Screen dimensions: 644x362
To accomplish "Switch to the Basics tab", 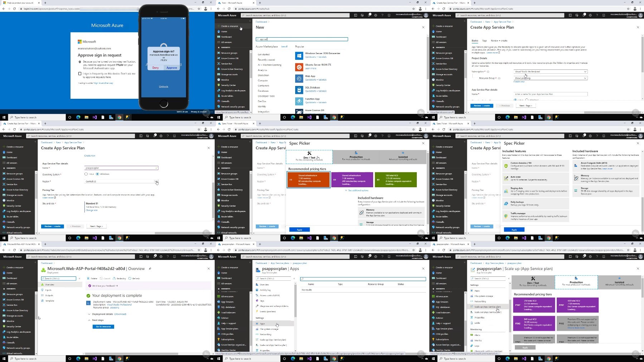I will pos(475,41).
